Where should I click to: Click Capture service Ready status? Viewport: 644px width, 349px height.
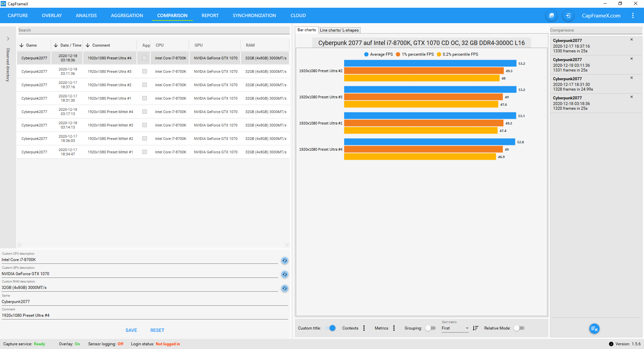(39, 344)
